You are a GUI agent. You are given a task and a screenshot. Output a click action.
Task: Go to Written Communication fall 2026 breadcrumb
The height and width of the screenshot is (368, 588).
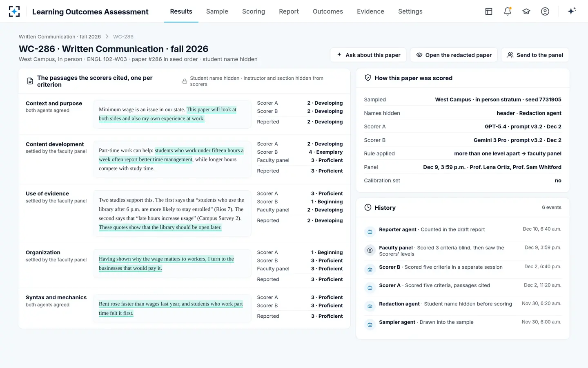point(60,36)
